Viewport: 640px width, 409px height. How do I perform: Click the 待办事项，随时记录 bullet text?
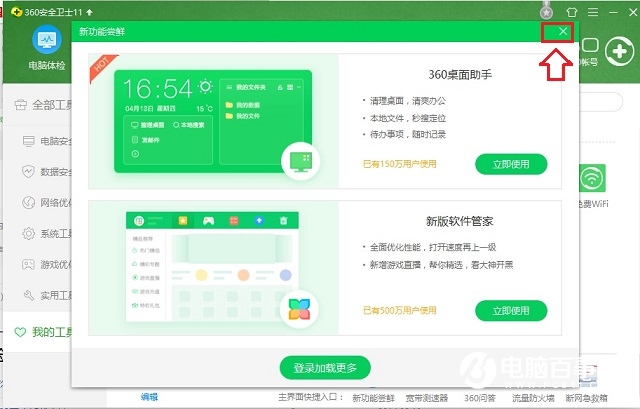tap(408, 134)
